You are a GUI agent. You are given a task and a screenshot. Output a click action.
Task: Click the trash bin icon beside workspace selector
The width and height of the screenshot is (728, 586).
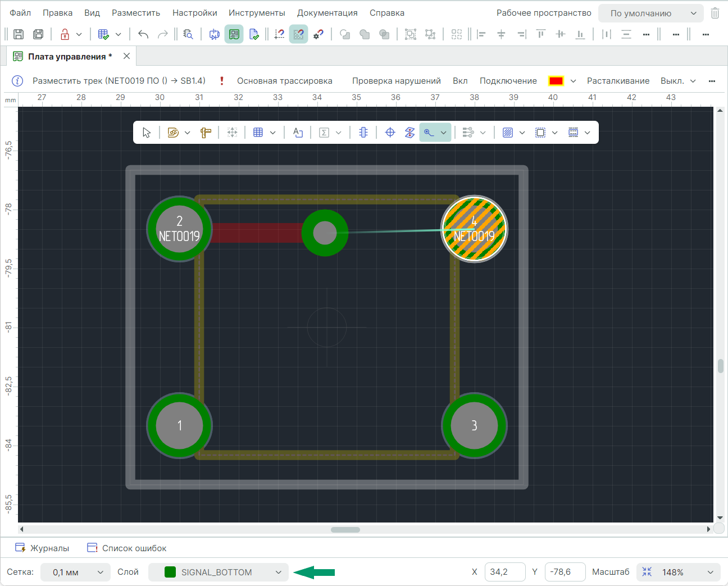(715, 13)
